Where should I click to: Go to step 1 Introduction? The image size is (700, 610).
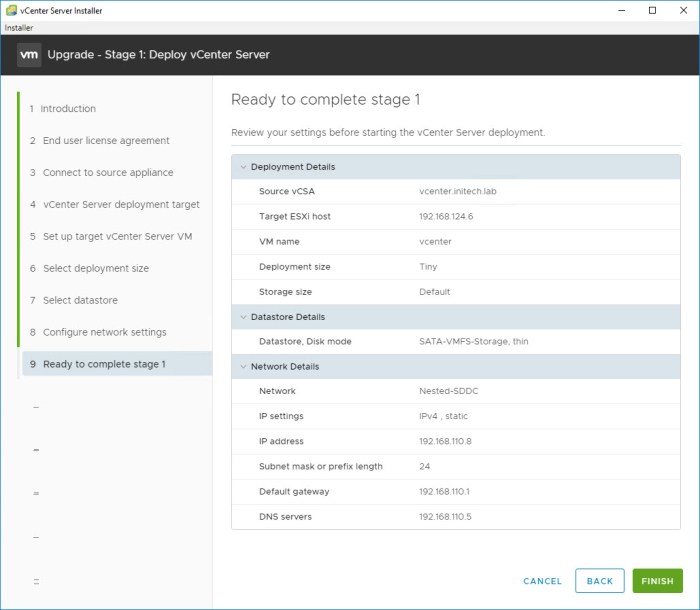68,109
